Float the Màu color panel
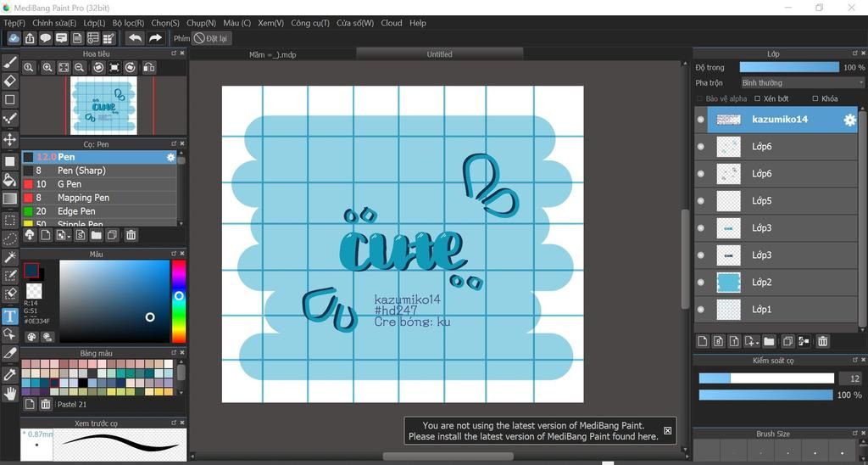 pos(173,253)
